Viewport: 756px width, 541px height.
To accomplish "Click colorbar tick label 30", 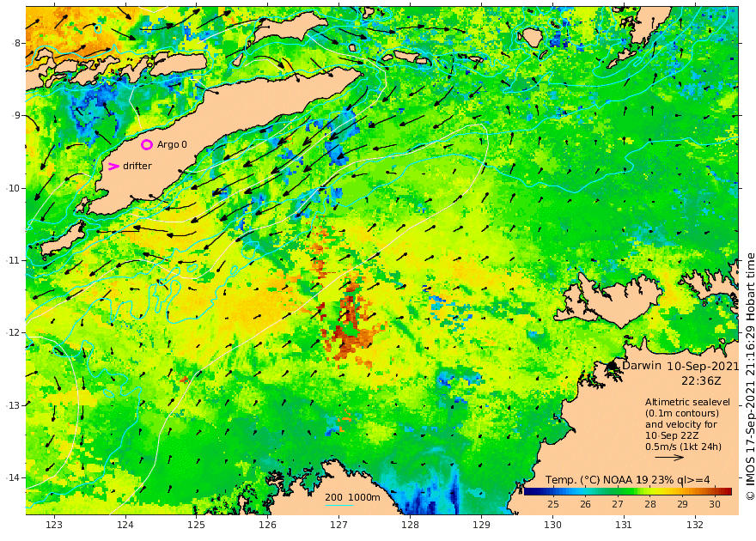I will click(x=715, y=504).
